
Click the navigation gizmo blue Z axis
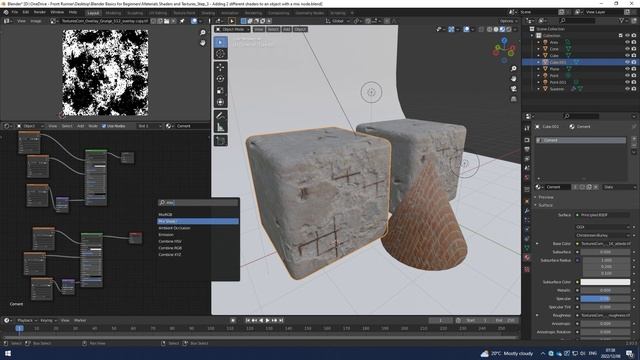click(x=504, y=41)
